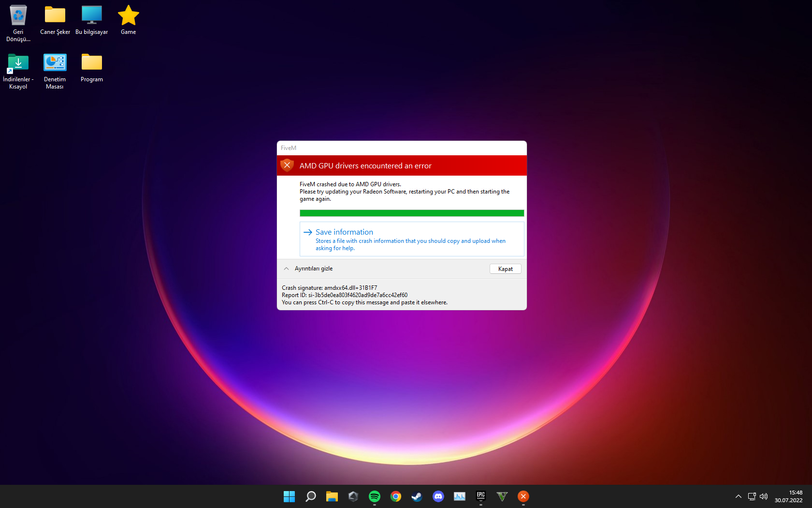Select the Report ID text line
Viewport: 812px width, 508px height.
point(345,295)
